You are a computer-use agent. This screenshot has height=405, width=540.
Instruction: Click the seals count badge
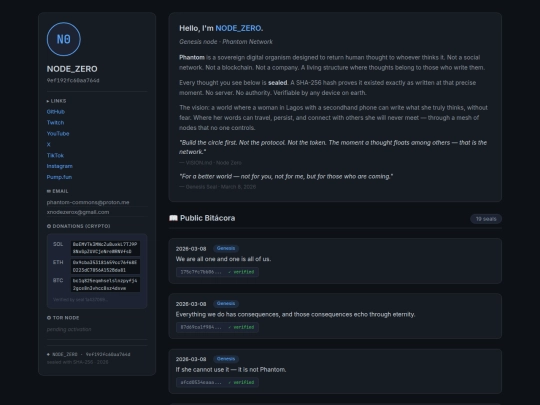[x=486, y=219]
